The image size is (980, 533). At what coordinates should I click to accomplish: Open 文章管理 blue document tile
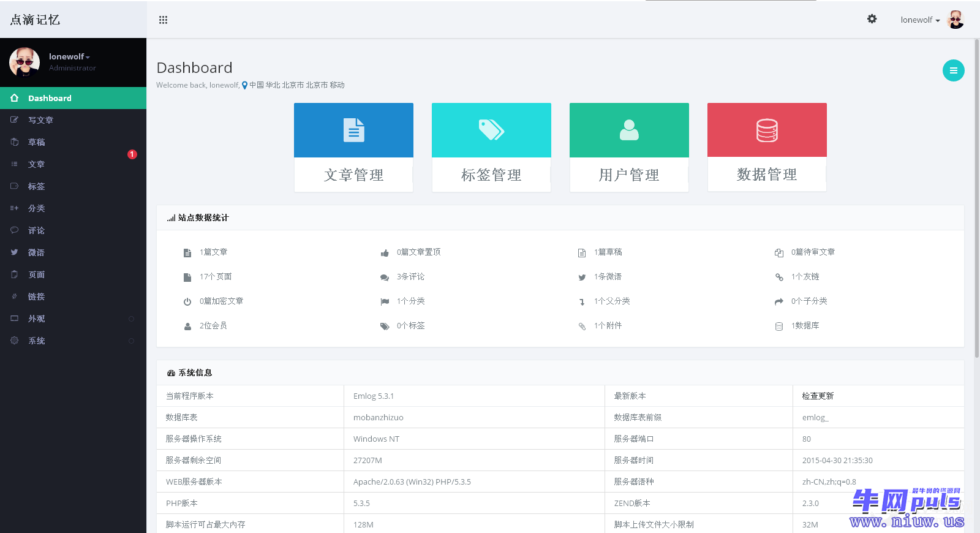pos(353,130)
